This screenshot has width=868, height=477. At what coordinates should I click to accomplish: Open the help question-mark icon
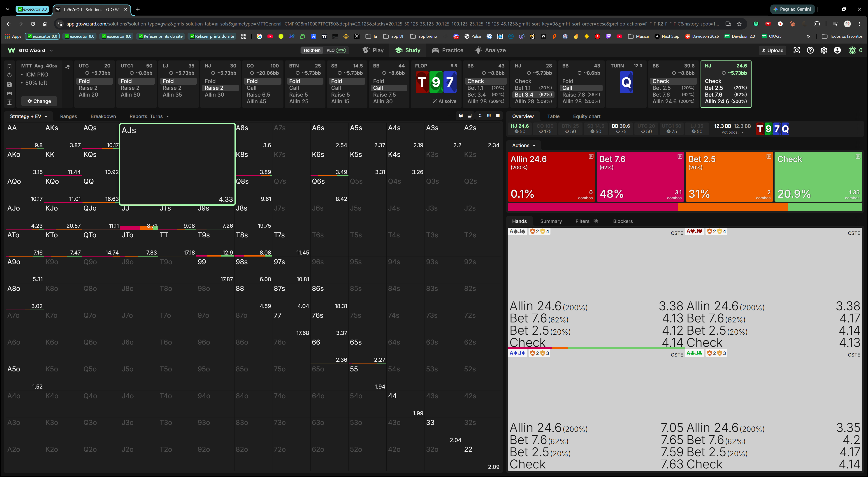tap(810, 50)
